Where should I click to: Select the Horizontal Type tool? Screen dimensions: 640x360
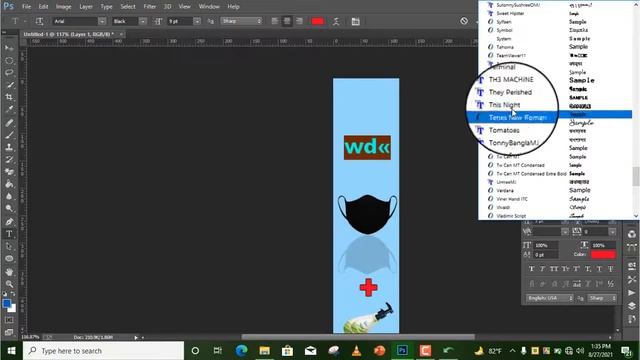(x=9, y=234)
